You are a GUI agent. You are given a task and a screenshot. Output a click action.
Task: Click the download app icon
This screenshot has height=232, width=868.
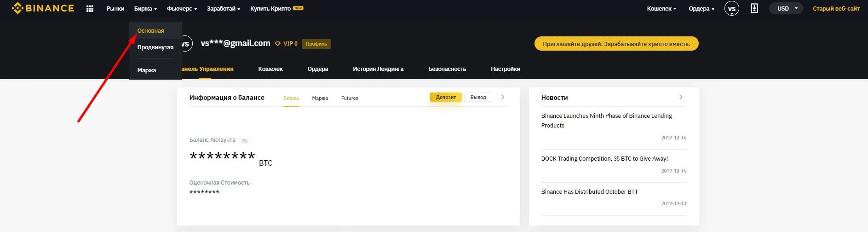click(x=754, y=8)
